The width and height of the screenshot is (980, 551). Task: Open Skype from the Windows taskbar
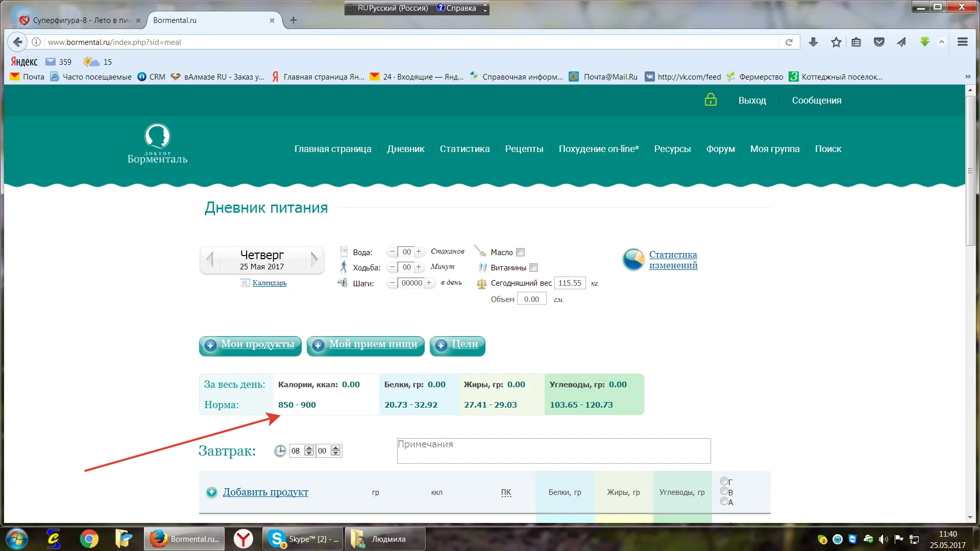tap(302, 539)
